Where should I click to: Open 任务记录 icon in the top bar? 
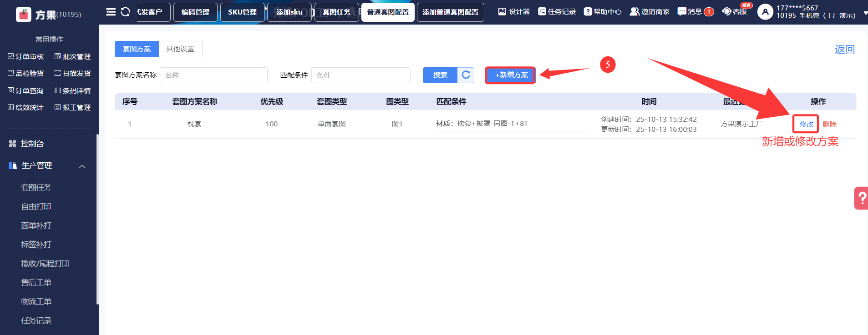(x=542, y=11)
